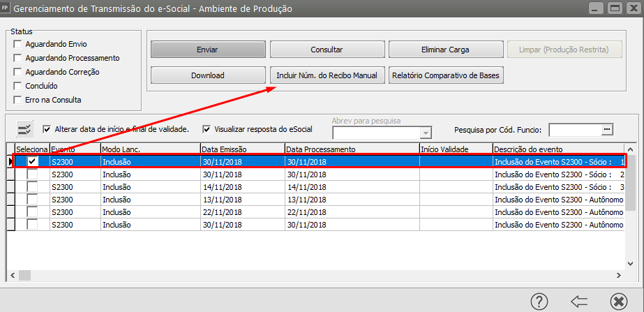Open the Abrev para pesquisa dropdown
The image size is (644, 312).
(x=426, y=133)
